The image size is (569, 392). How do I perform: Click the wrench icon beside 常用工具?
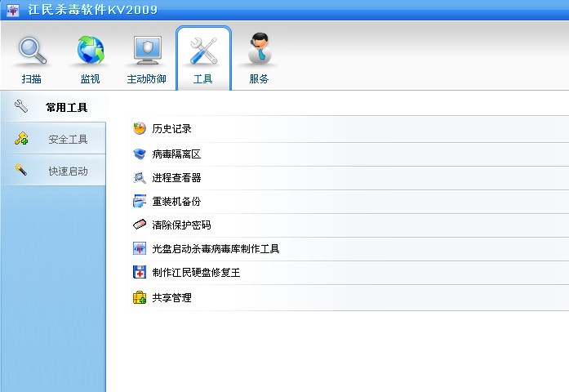(21, 106)
